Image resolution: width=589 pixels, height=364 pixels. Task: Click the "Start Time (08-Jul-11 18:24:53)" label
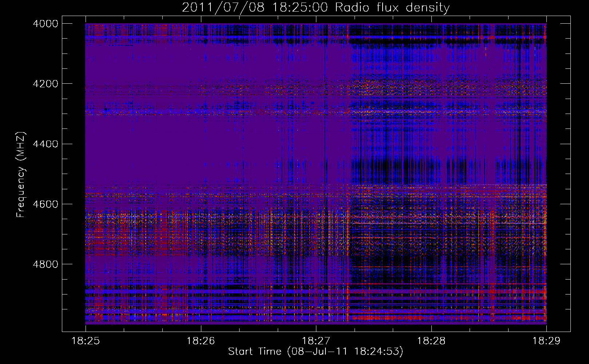(316, 352)
